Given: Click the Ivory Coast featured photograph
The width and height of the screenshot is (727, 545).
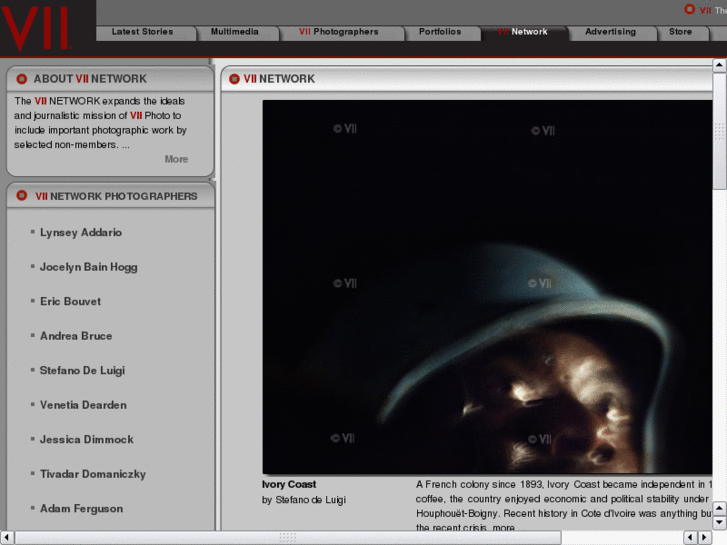Looking at the screenshot, I should [487, 287].
